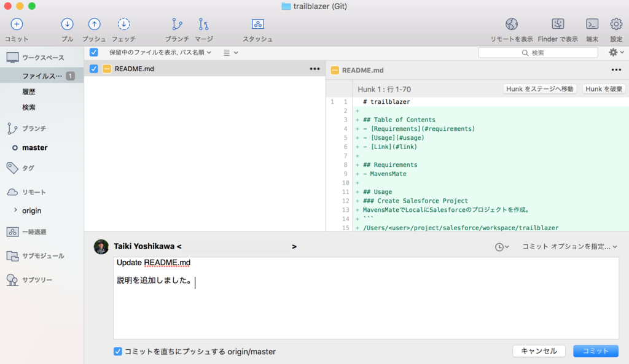Expand the origin remote tree item
Image resolution: width=629 pixels, height=364 pixels.
[x=15, y=210]
